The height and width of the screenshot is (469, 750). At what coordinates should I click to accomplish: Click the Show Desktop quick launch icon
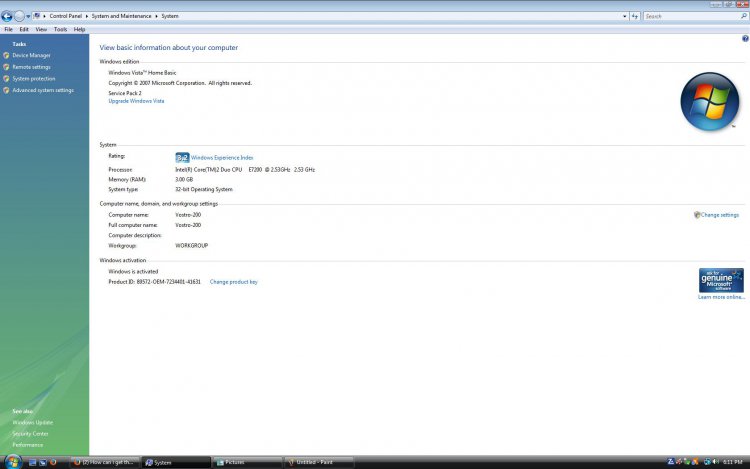tap(33, 462)
